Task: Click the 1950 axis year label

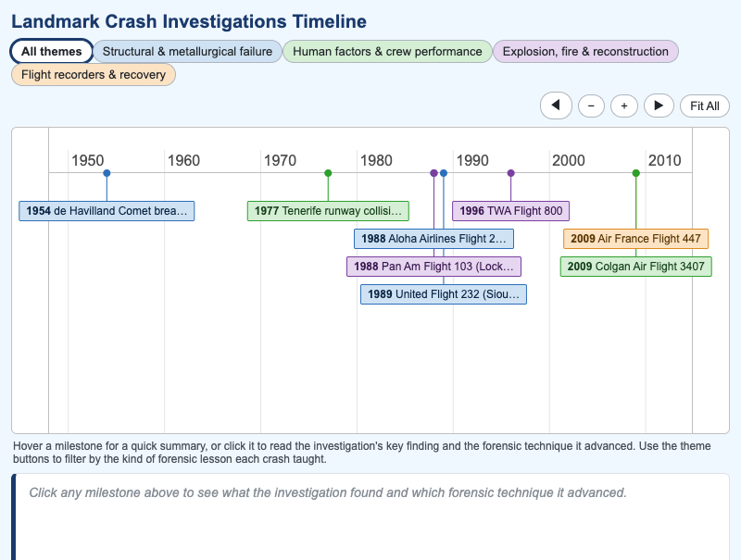Action: [x=87, y=160]
